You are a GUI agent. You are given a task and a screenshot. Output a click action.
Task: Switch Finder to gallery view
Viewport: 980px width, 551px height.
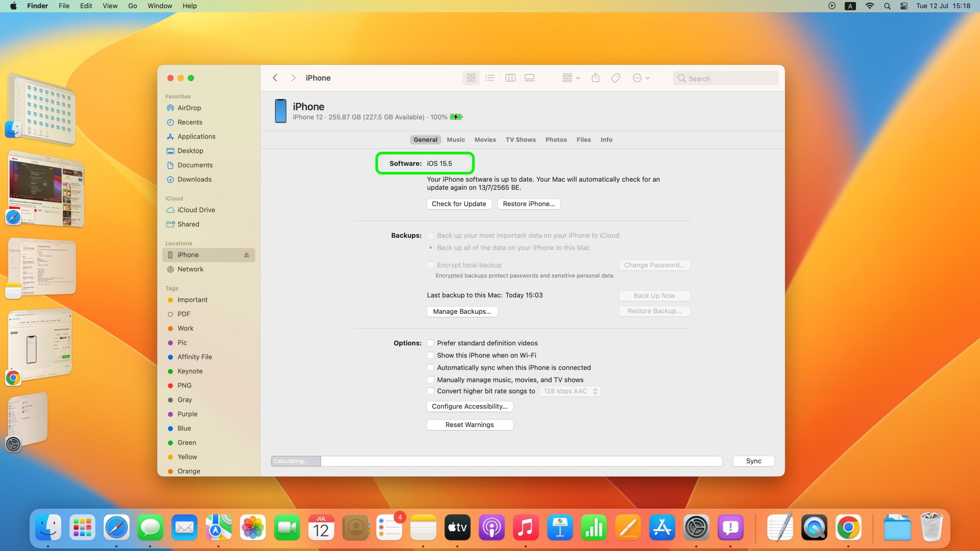(x=529, y=78)
